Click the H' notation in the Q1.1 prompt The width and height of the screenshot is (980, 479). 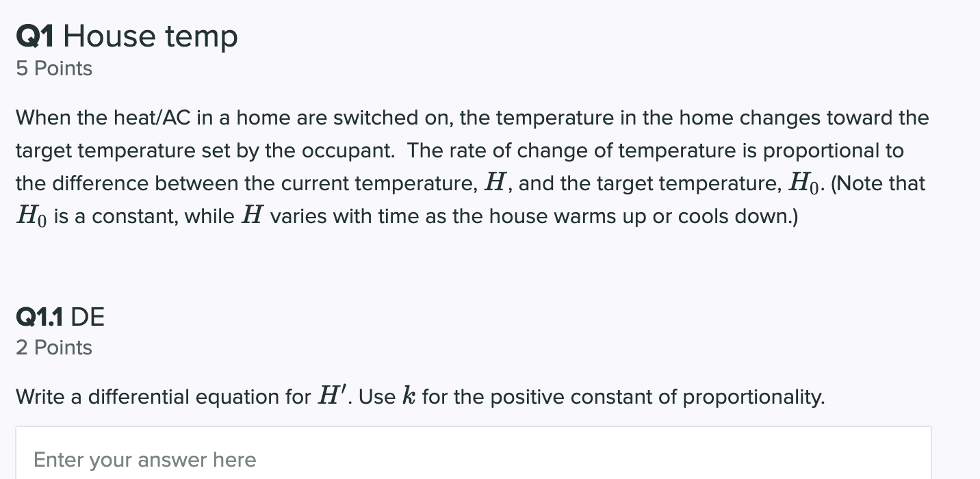333,395
